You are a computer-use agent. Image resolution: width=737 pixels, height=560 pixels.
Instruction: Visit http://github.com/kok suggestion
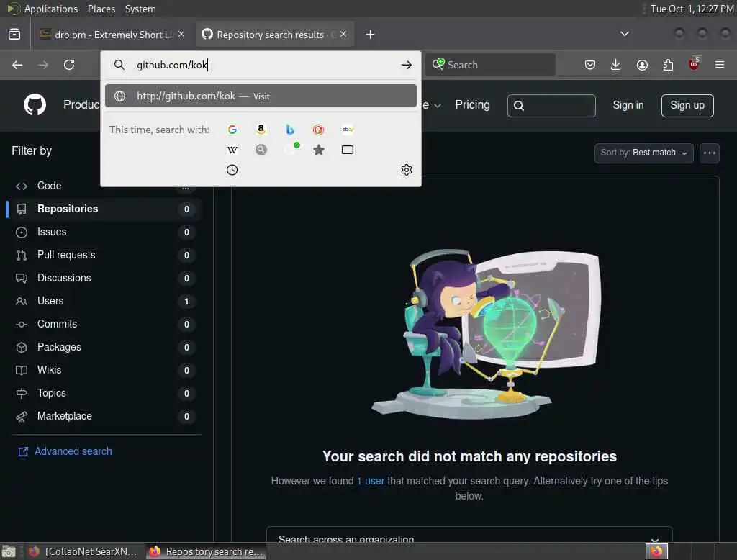click(x=261, y=96)
